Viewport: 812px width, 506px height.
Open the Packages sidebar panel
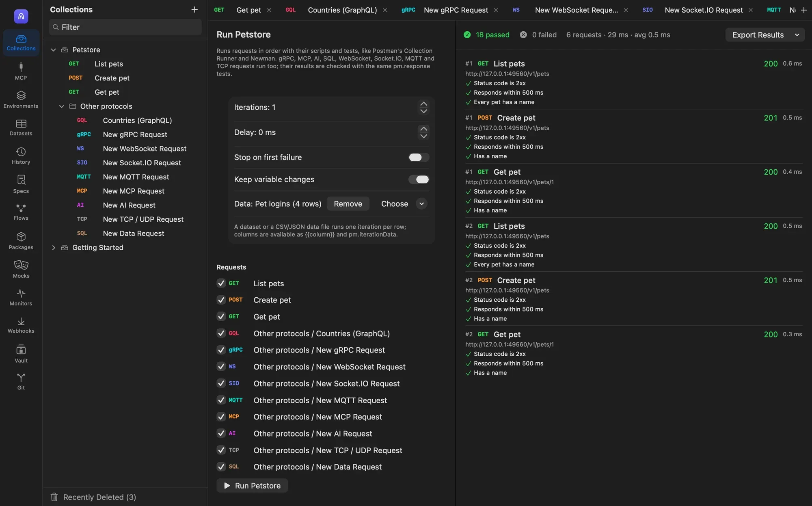pos(21,241)
